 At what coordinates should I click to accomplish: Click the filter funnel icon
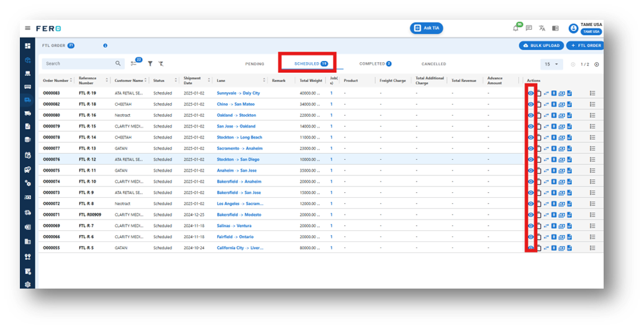[150, 63]
